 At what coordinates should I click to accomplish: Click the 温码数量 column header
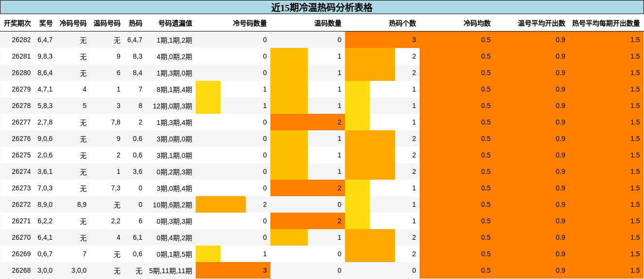tap(328, 23)
